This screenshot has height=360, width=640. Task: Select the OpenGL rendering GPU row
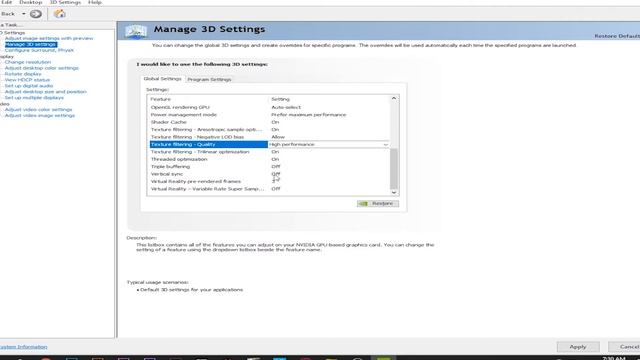(x=268, y=107)
